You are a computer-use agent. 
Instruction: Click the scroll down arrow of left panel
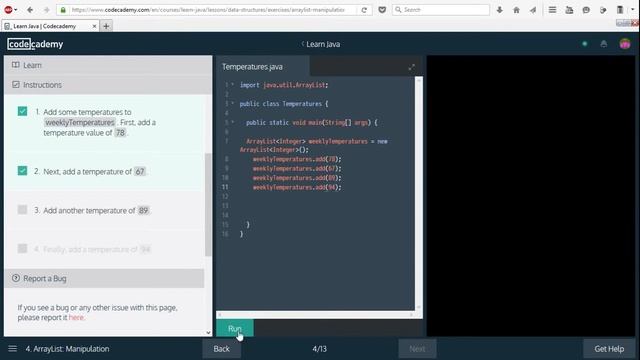click(x=208, y=332)
